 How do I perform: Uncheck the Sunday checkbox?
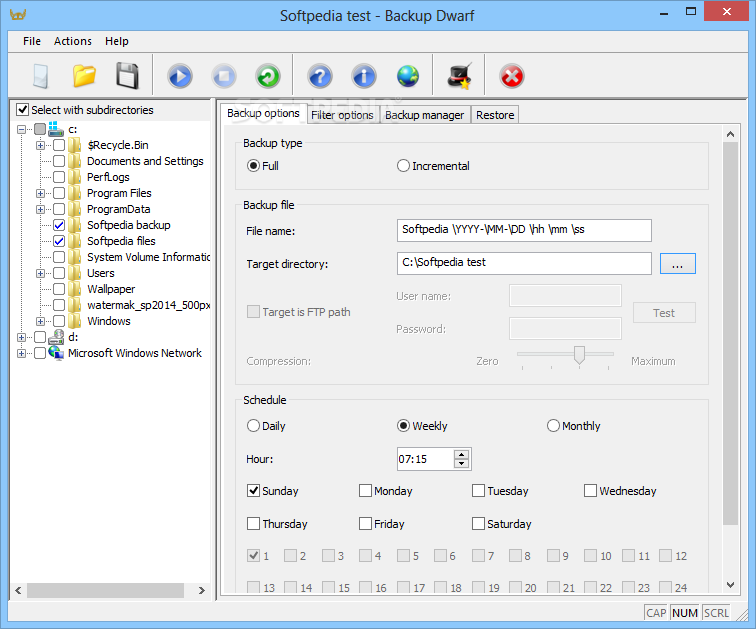[x=253, y=491]
